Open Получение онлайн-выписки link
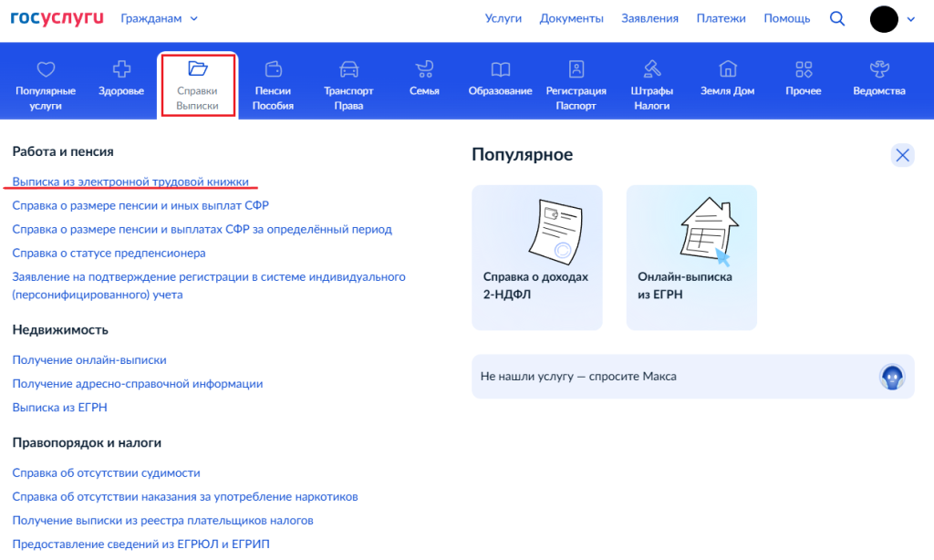The height and width of the screenshot is (560, 934). click(x=89, y=360)
